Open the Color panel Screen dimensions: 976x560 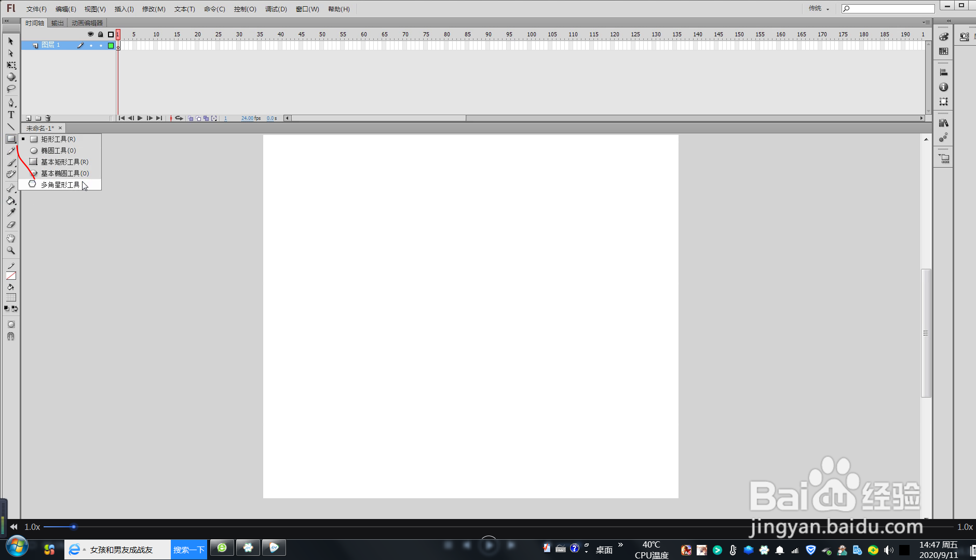point(944,36)
